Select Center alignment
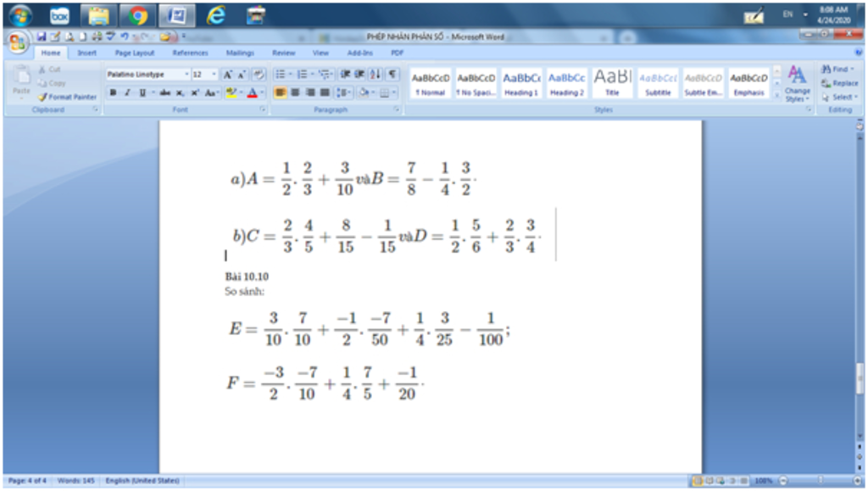The width and height of the screenshot is (868, 491). click(x=296, y=92)
